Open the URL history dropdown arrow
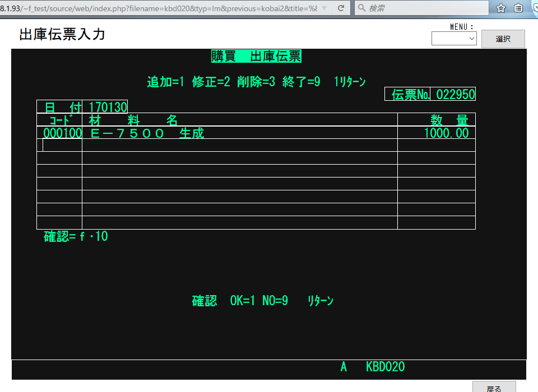 click(x=324, y=8)
